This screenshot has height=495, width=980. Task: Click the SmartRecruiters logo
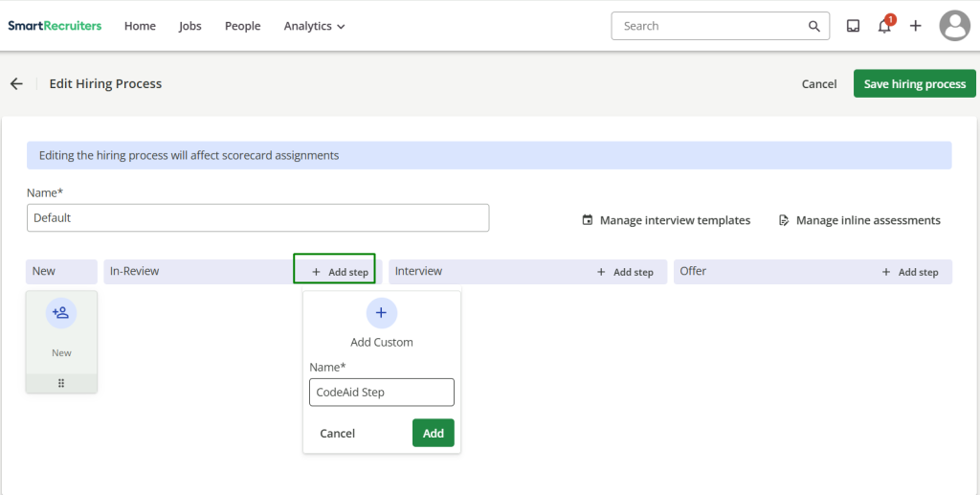point(55,26)
